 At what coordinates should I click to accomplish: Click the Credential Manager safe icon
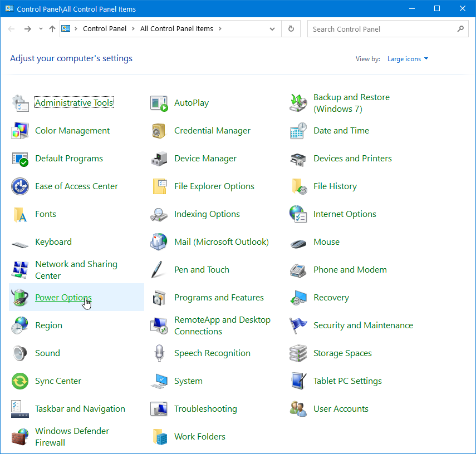click(159, 131)
